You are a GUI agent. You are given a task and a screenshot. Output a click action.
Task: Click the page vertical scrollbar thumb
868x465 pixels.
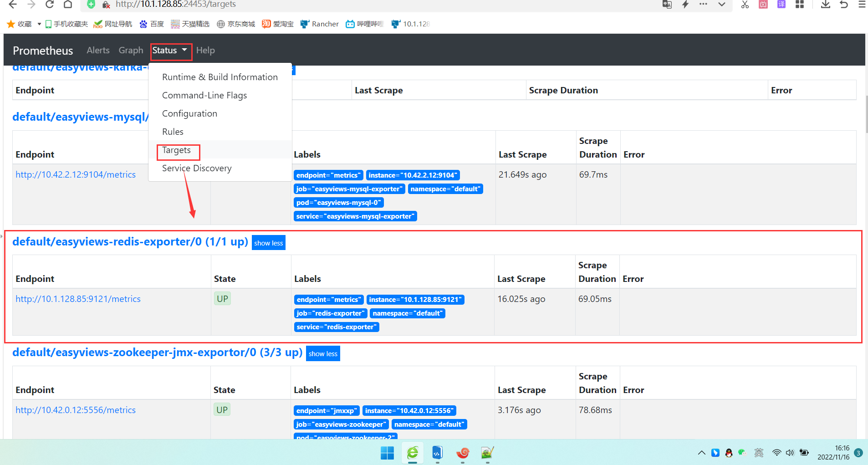[866, 114]
